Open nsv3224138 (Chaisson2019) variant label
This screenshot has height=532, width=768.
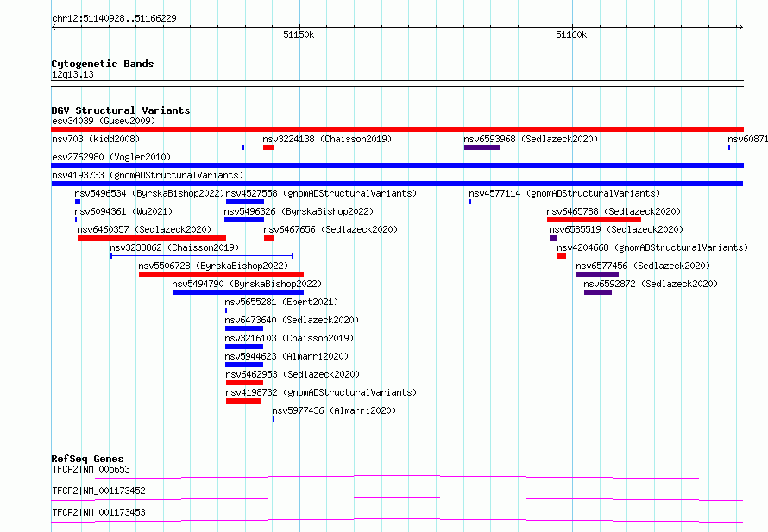click(x=327, y=139)
